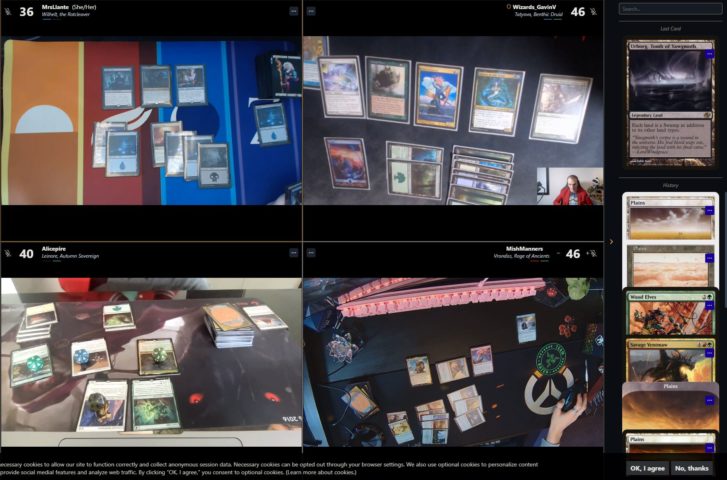Image resolution: width=727 pixels, height=480 pixels.
Task: Click Alicepire's webcam video feed
Action: [x=151, y=362]
